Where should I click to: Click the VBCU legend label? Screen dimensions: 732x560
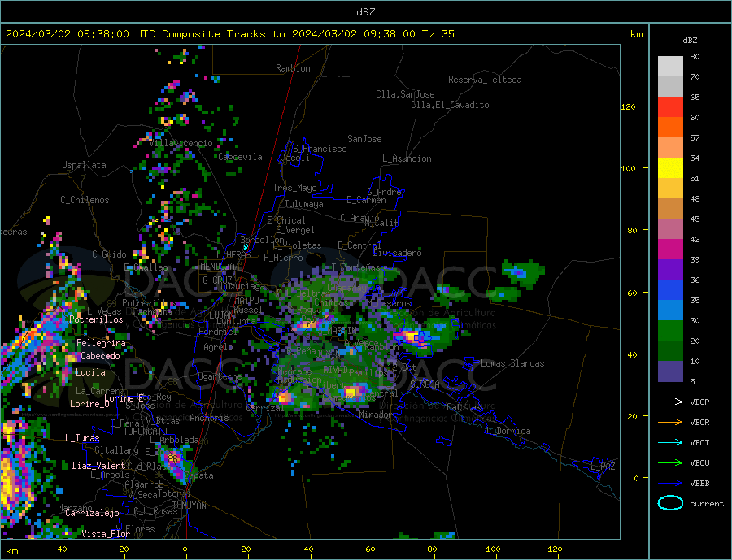tap(699, 463)
